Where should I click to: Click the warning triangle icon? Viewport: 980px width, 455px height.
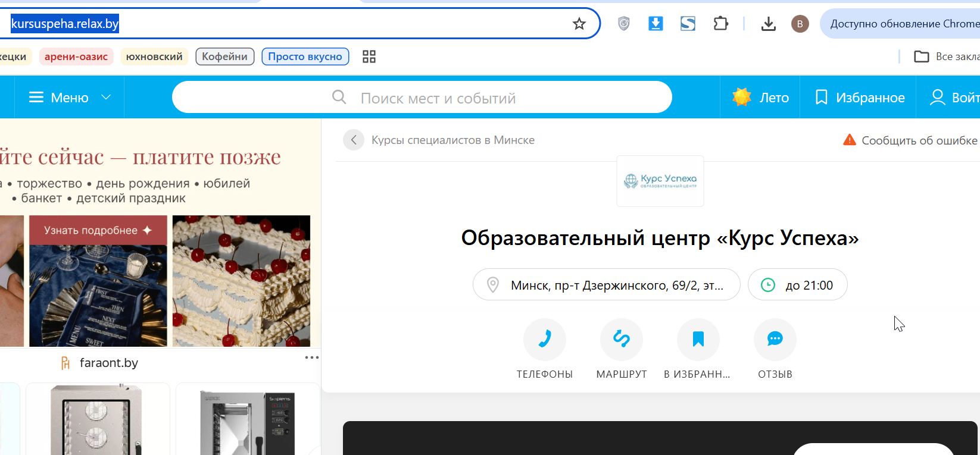click(850, 140)
